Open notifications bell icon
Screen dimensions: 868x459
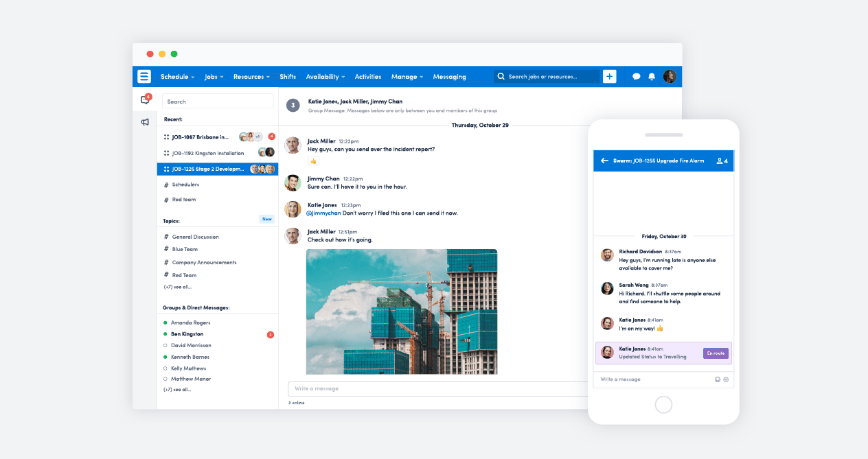[x=652, y=77]
